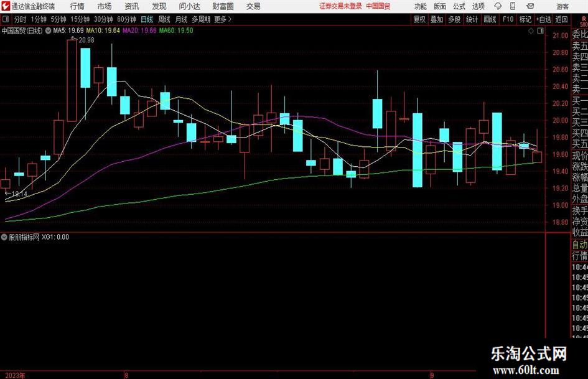The image size is (588, 379).
Task: Switch to the 15分钟 period tab
Action: 80,19
